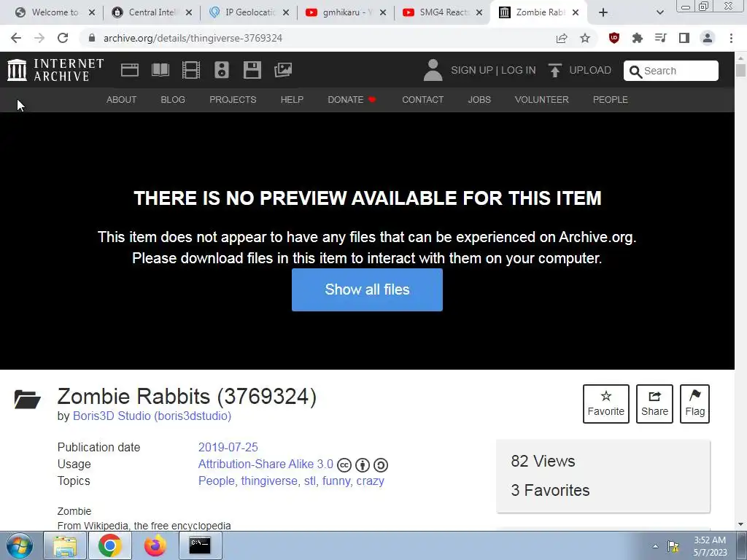Open File Explorer from the taskbar
Image resolution: width=747 pixels, height=560 pixels.
pyautogui.click(x=65, y=545)
